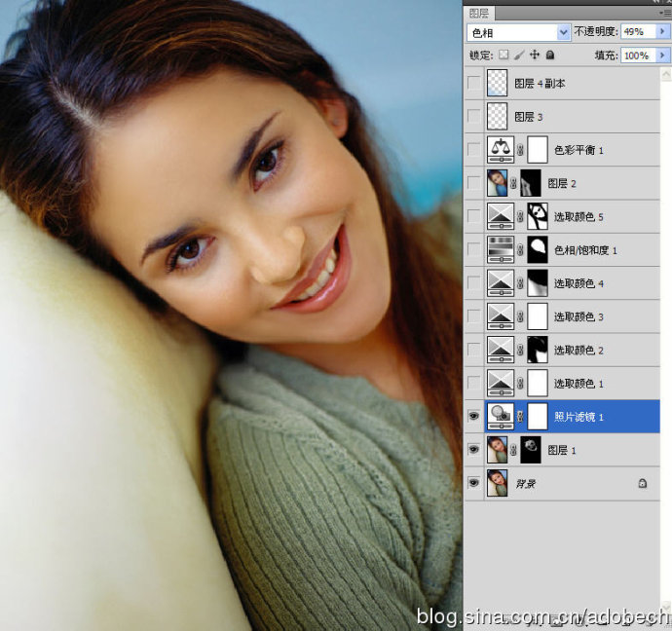Screen dimensions: 672x631
Task: Select the 图层 1 layer mask
Action: (531, 449)
